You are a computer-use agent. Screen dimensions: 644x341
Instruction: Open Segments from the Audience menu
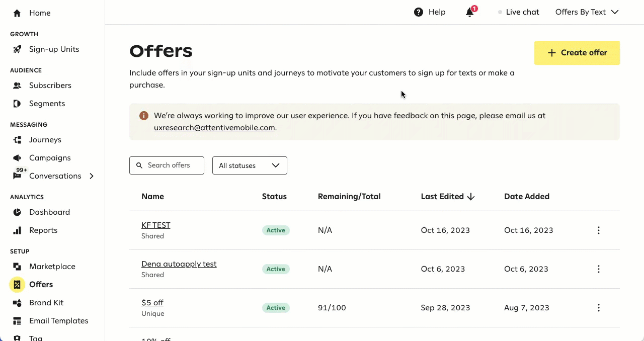[x=47, y=103]
